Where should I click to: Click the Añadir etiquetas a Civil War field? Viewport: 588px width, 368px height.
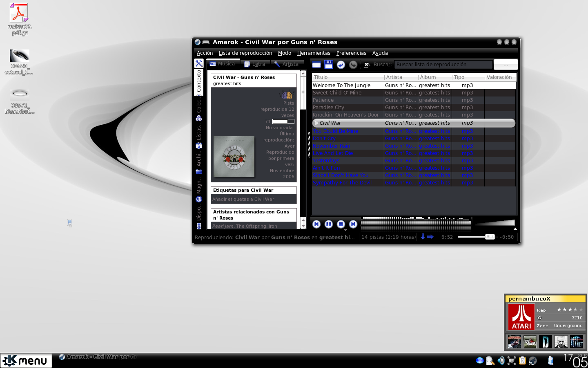[254, 199]
